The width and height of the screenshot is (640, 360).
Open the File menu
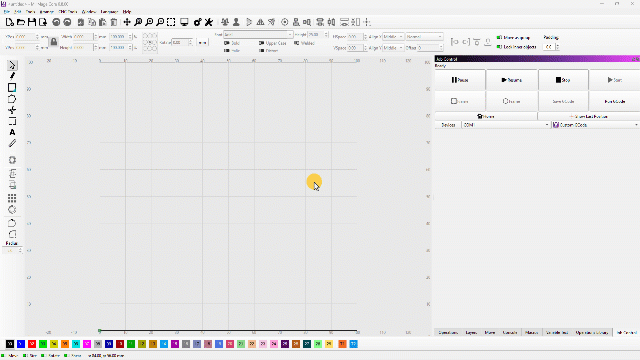point(7,12)
